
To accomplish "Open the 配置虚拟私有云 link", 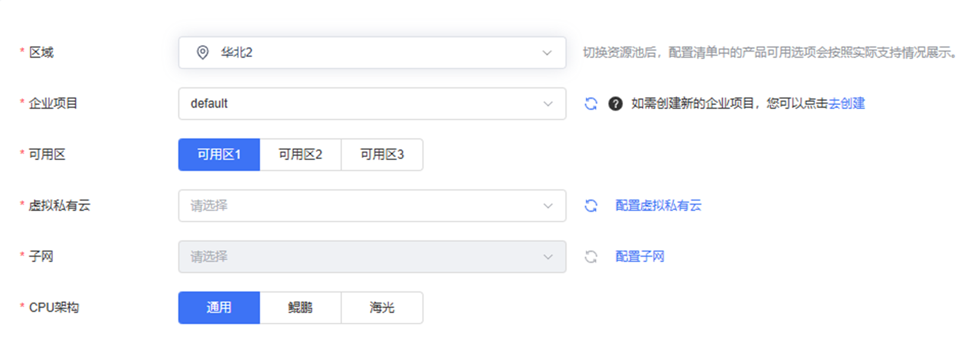I will pyautogui.click(x=658, y=206).
